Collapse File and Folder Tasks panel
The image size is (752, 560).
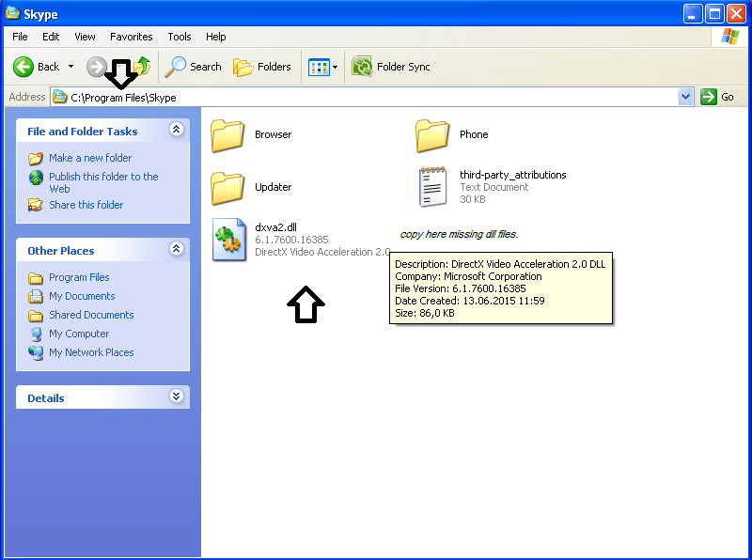tap(177, 130)
